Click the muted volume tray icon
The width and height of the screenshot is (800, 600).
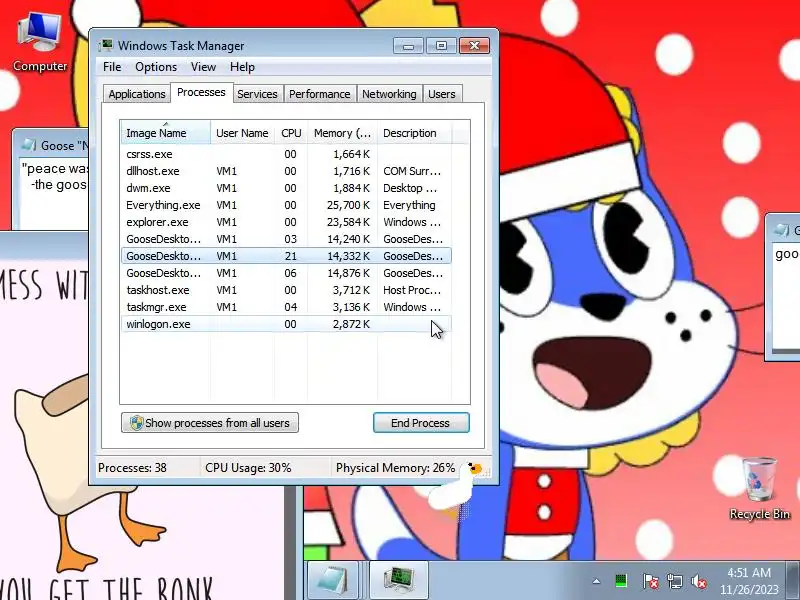tap(698, 581)
